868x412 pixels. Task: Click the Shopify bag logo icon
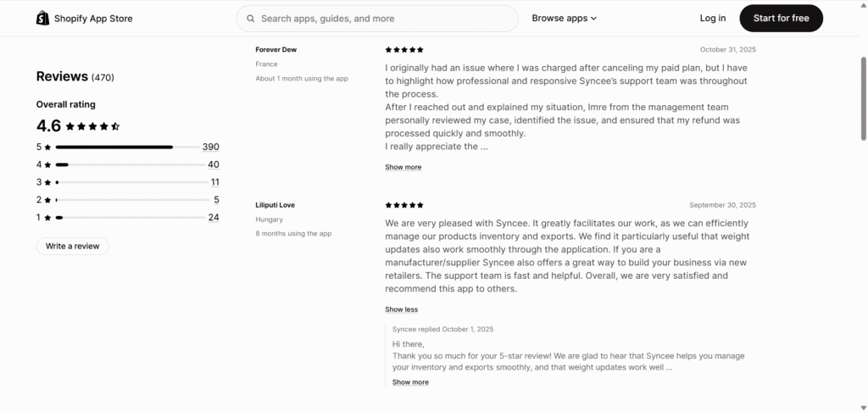pyautogui.click(x=43, y=18)
